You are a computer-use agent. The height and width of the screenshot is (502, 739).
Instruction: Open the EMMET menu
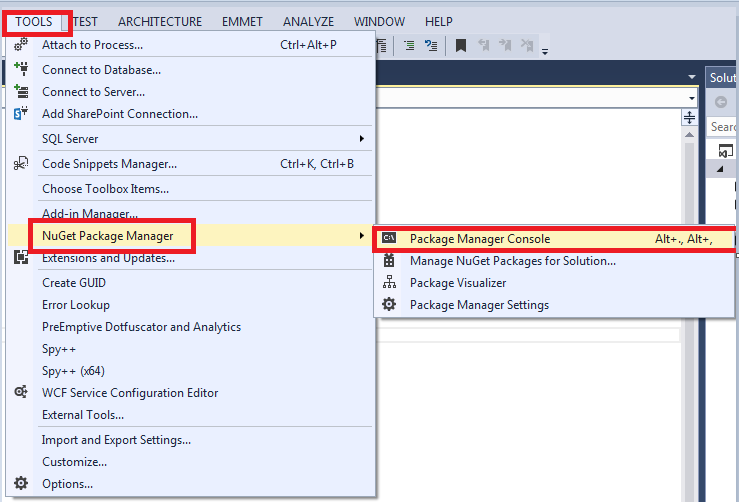point(242,22)
